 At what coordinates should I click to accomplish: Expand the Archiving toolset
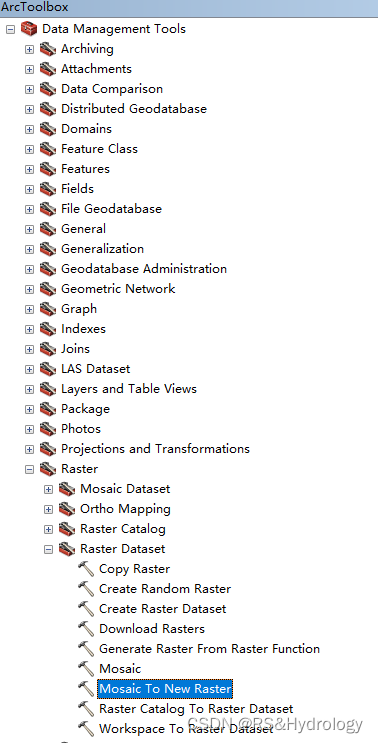pos(29,49)
